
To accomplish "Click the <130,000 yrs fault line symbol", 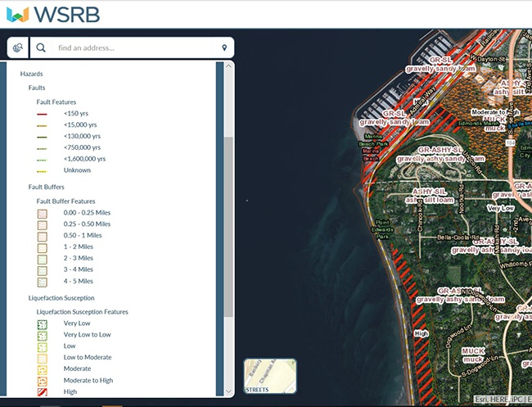I will point(42,137).
